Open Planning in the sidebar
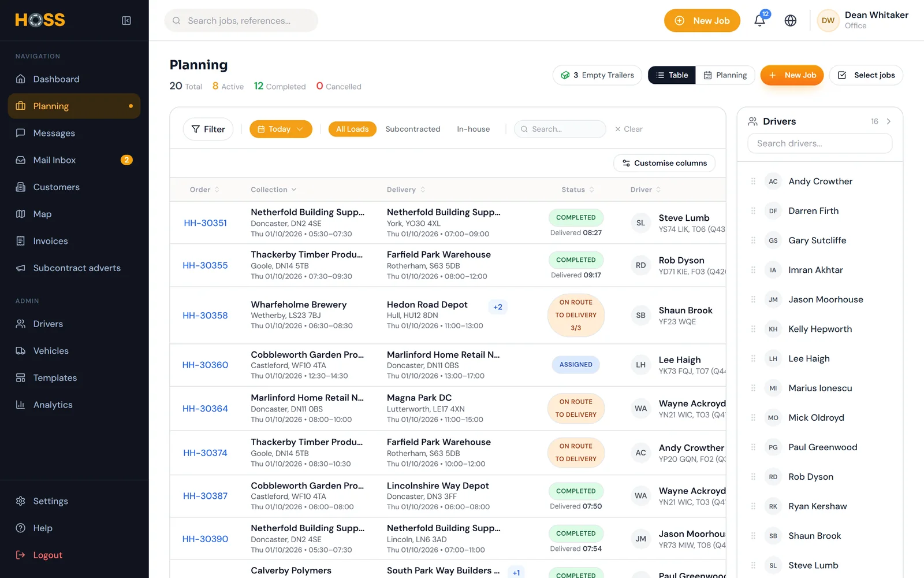Viewport: 924px width, 578px height. [74, 106]
